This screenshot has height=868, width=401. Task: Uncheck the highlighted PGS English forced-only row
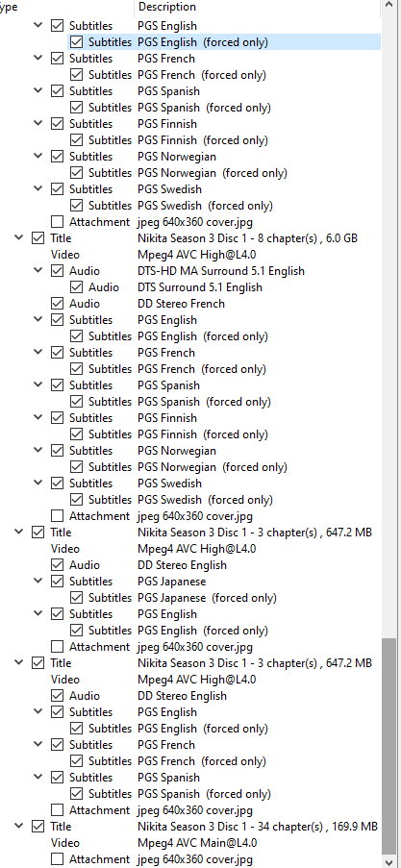[76, 42]
